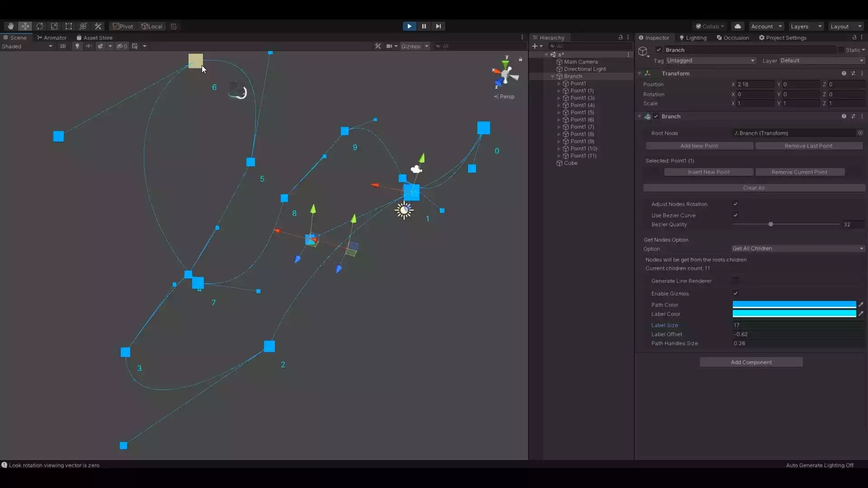Click the Step forward button
868x488 pixels.
point(438,26)
